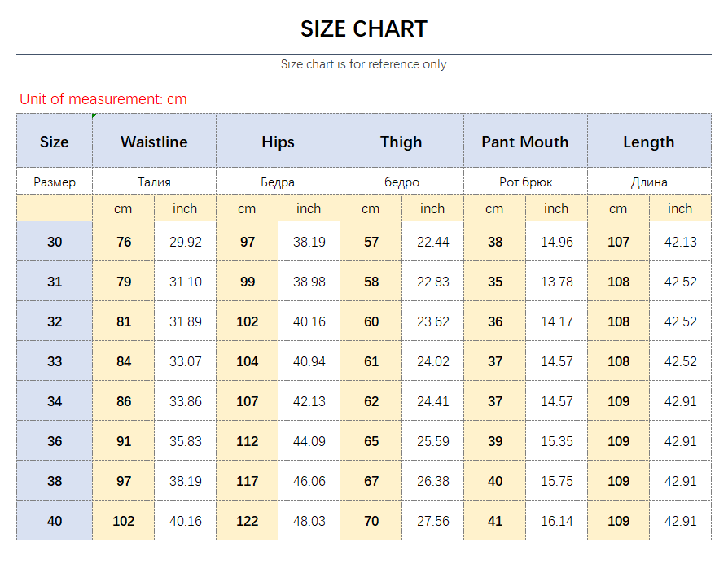Click the Размер label cell
Viewport: 728px width, 573px height.
coord(55,182)
